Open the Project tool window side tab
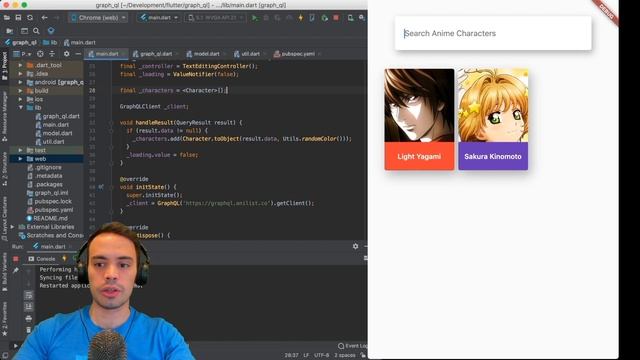The image size is (640, 360). tap(4, 65)
